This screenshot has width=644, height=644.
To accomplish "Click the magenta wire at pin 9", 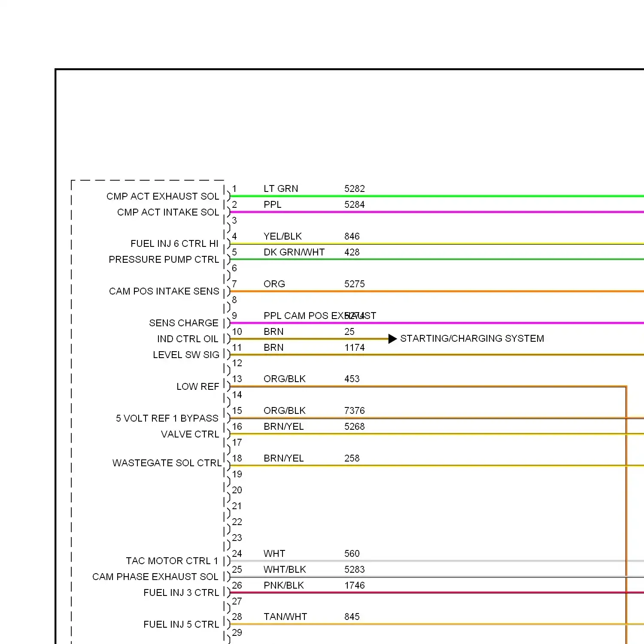I will coord(437,323).
